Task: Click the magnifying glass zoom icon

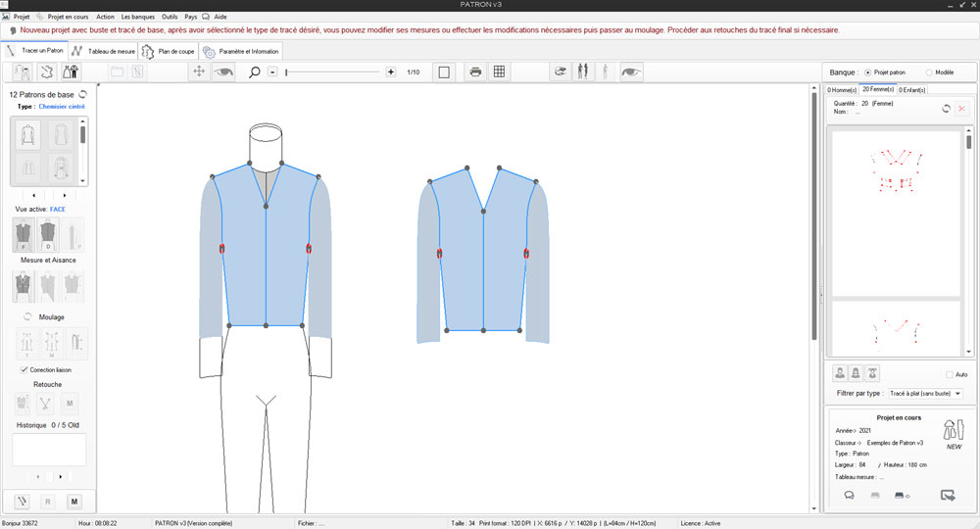Action: pyautogui.click(x=255, y=72)
